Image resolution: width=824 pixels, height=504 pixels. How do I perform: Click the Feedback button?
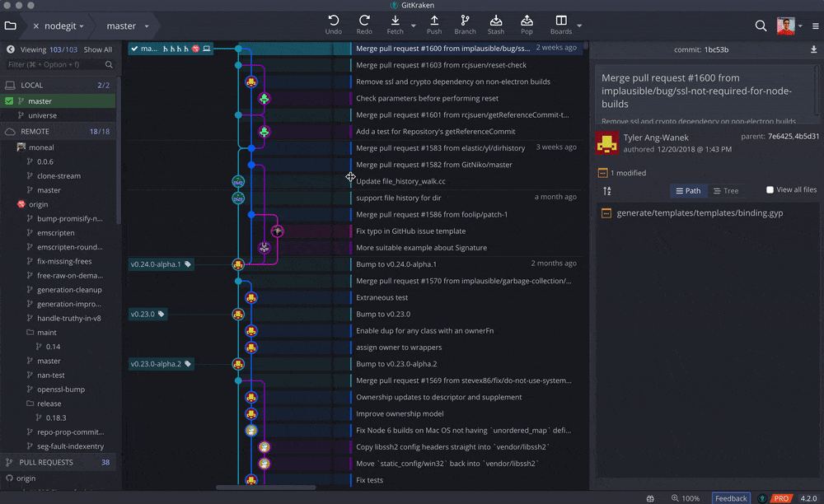pyautogui.click(x=730, y=498)
